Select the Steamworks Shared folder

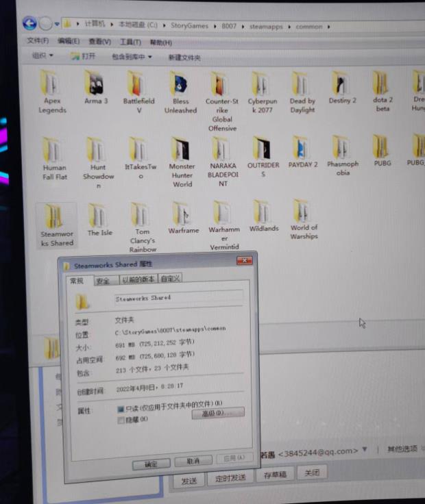pyautogui.click(x=56, y=225)
